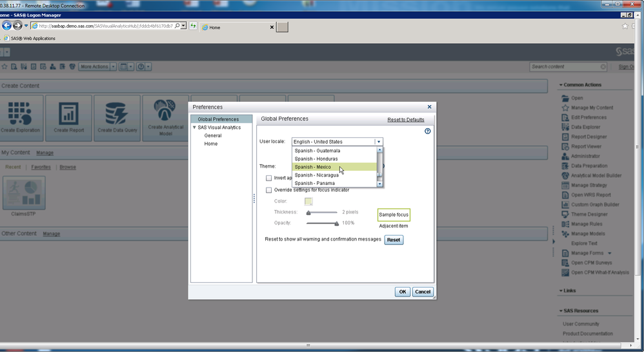
Task: Open the view layout dropdown arrow
Action: (130, 66)
